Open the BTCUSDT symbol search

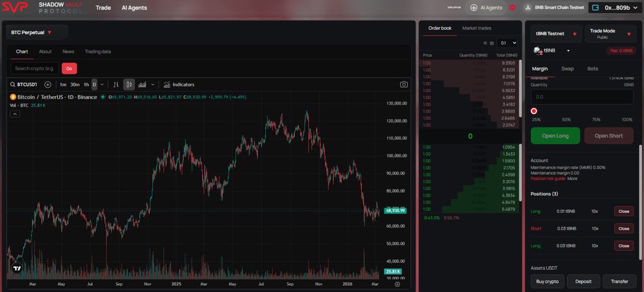[24, 85]
